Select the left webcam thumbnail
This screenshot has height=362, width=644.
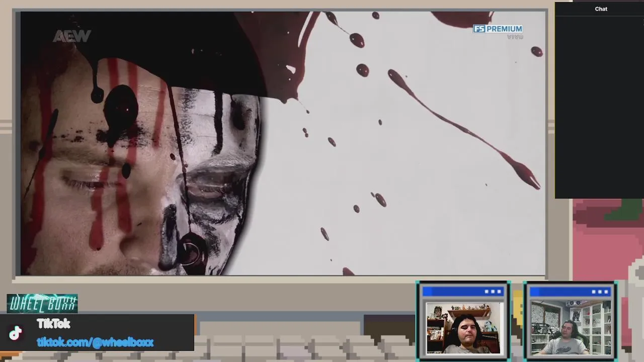click(464, 328)
